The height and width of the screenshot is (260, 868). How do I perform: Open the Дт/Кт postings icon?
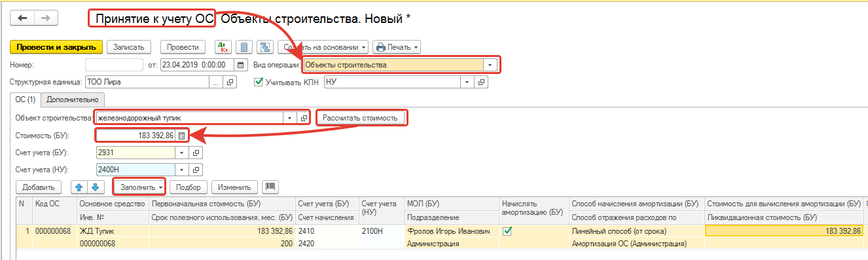click(224, 47)
